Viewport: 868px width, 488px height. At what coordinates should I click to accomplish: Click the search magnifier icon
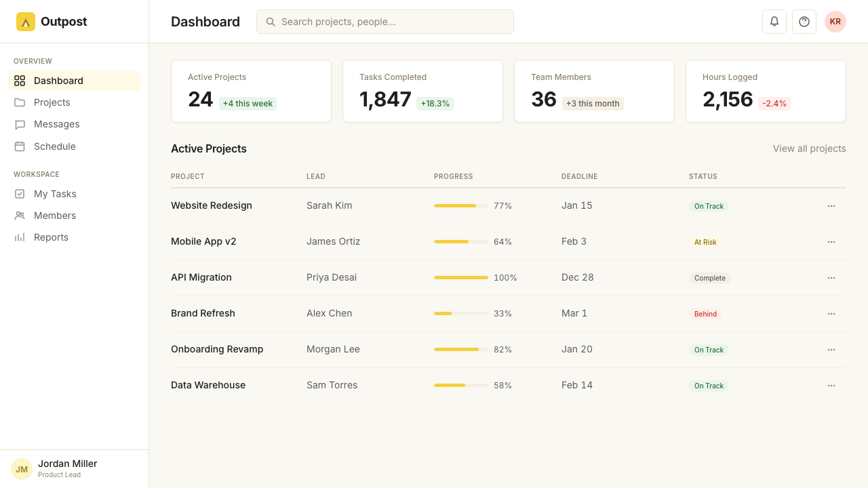click(271, 22)
